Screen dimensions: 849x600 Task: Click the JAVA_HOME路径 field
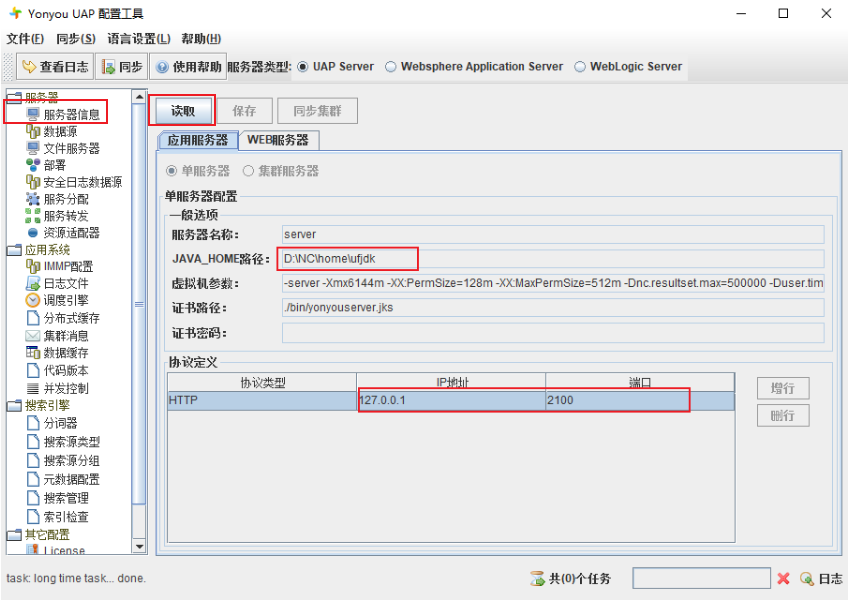553,259
